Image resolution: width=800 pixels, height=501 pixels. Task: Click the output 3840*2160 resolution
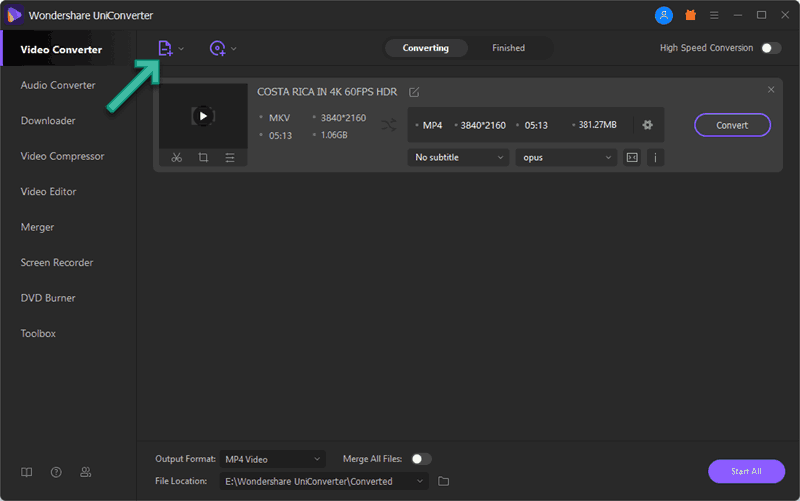(x=483, y=126)
